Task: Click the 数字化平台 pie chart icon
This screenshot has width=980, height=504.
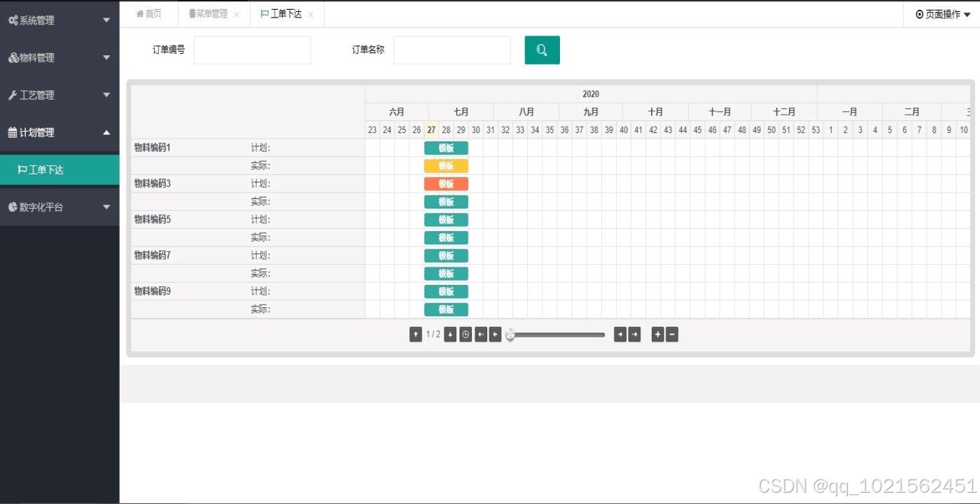Action: pos(13,207)
